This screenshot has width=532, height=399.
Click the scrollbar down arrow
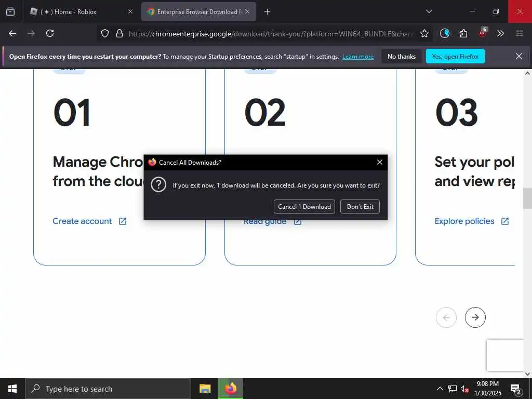coord(527,374)
